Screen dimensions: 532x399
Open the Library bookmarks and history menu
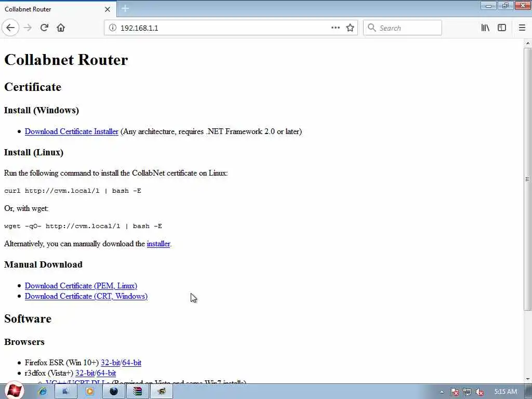pyautogui.click(x=485, y=28)
